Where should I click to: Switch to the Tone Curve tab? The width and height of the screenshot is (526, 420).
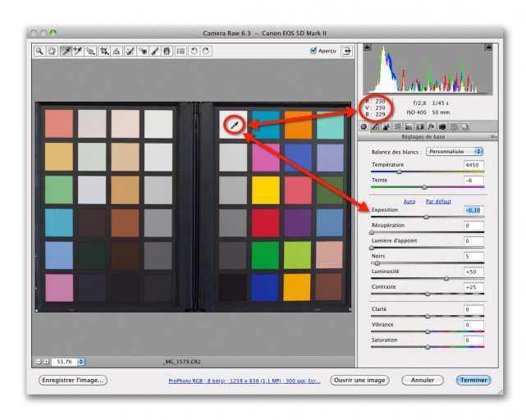[375, 127]
